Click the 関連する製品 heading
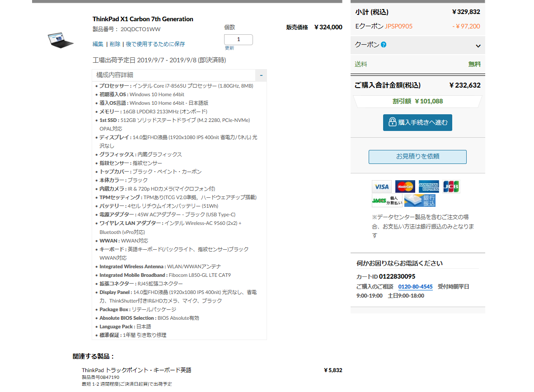Viewport: 534px width, 392px height. tap(93, 356)
